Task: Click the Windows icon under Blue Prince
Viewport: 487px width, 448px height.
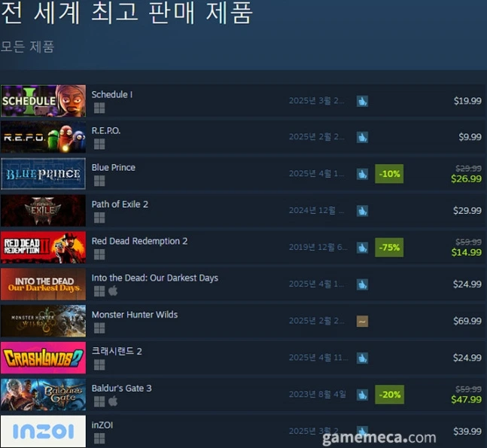Action: coord(99,181)
